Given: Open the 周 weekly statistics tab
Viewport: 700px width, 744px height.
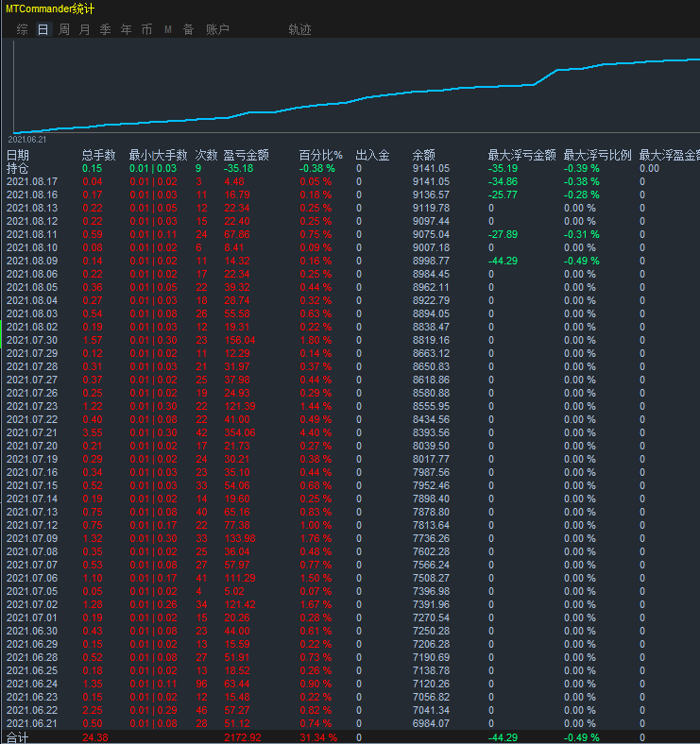Looking at the screenshot, I should [x=64, y=29].
